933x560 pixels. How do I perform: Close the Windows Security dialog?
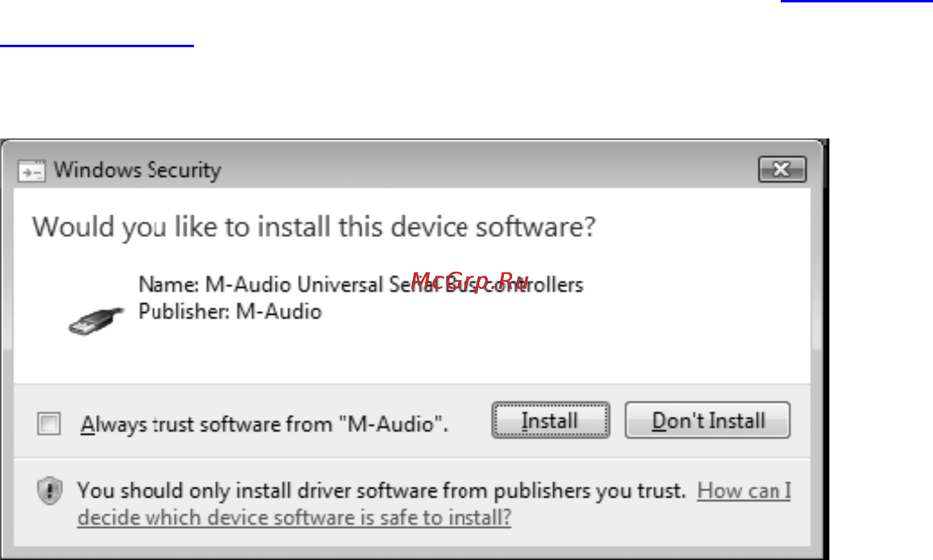[x=782, y=170]
